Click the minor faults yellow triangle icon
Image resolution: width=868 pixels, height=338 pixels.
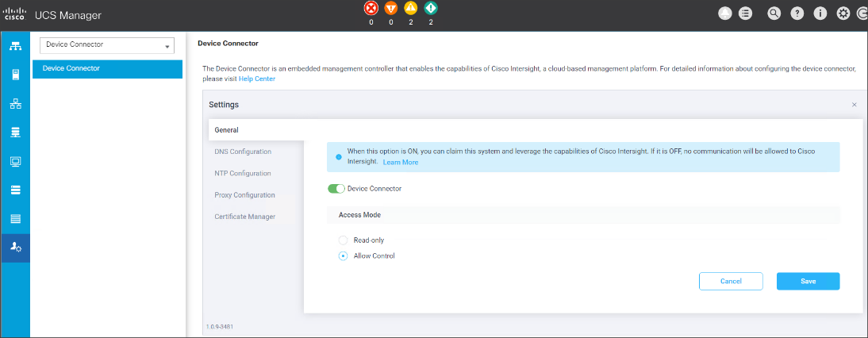coord(411,8)
